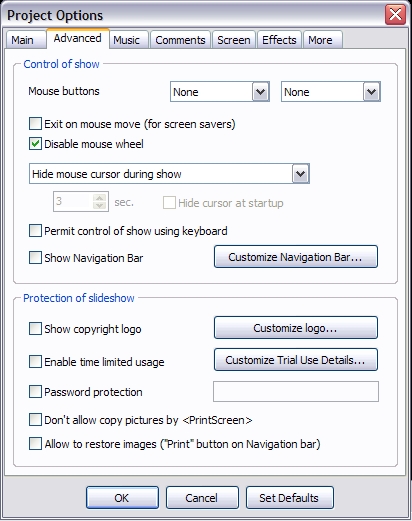Screen dimensions: 412x521
Task: Check Don't allow copy pictures by PrintScreen
Action: pos(35,420)
